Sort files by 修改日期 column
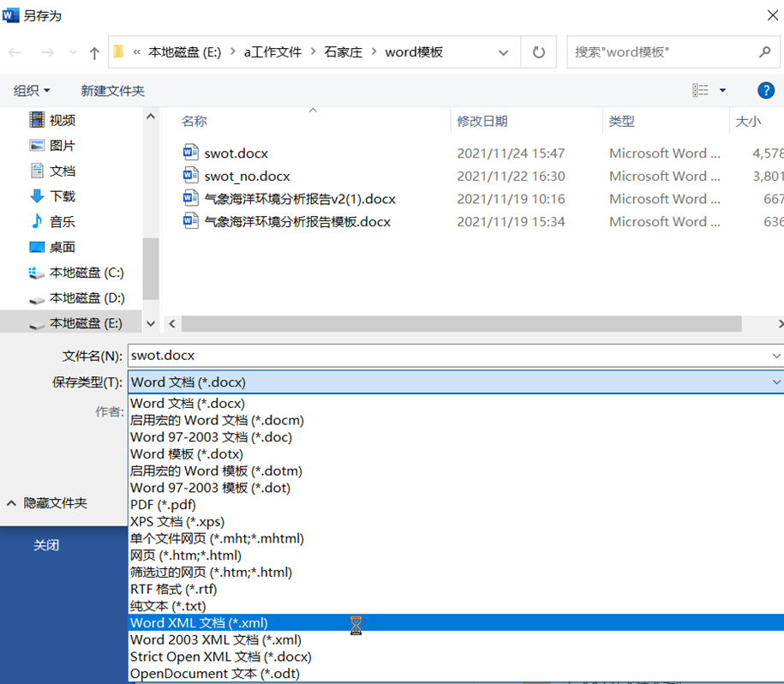 coord(482,121)
